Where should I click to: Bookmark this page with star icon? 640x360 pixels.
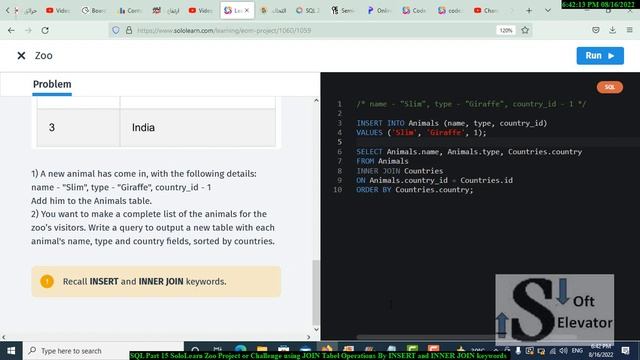525,30
